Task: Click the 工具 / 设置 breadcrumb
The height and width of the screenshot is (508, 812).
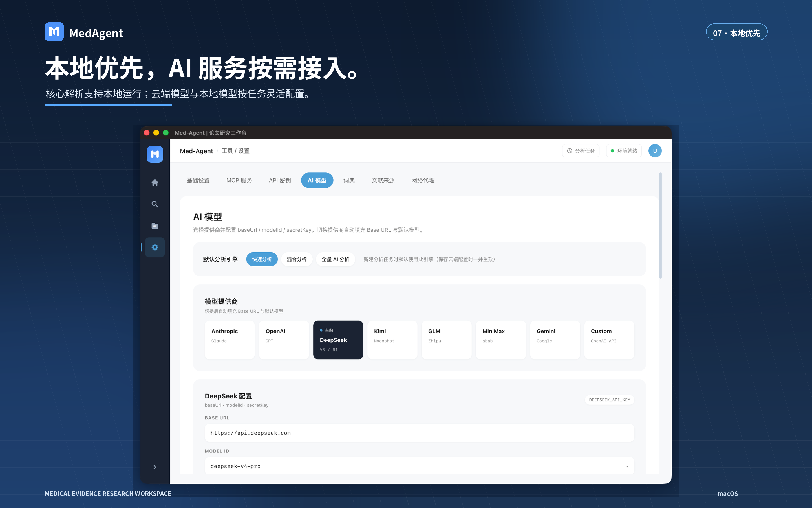Action: (235, 151)
